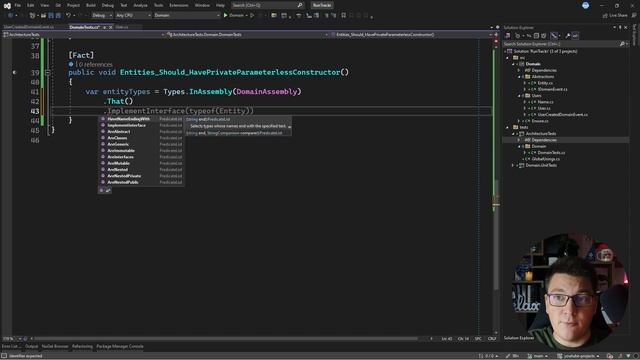Switch to Package Manager Console tab
640x360 pixels.
pyautogui.click(x=120, y=347)
